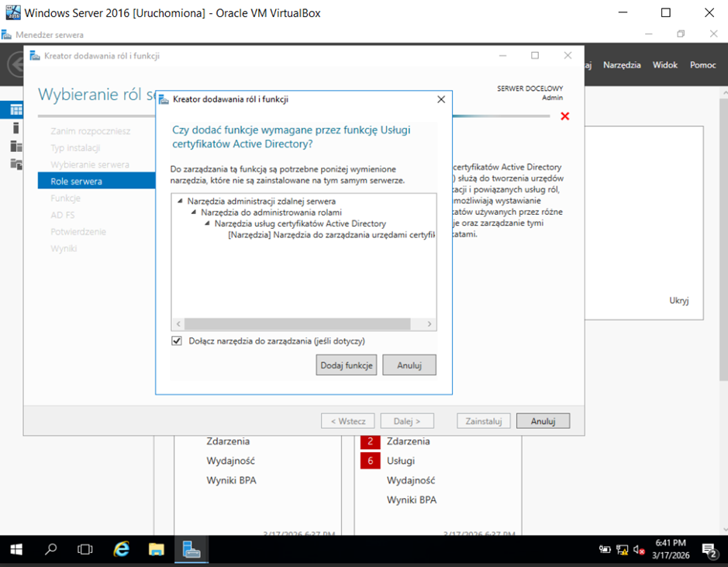Image resolution: width=728 pixels, height=567 pixels.
Task: Click the Task View taskbar icon
Action: [85, 550]
